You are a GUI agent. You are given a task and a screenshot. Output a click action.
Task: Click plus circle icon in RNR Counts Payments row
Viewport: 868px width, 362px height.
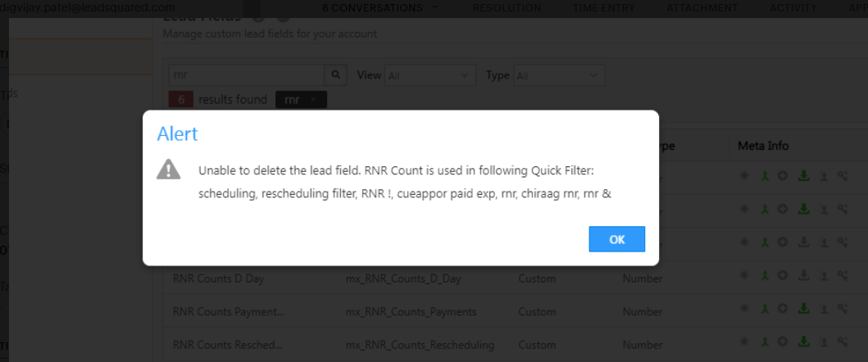point(783,309)
